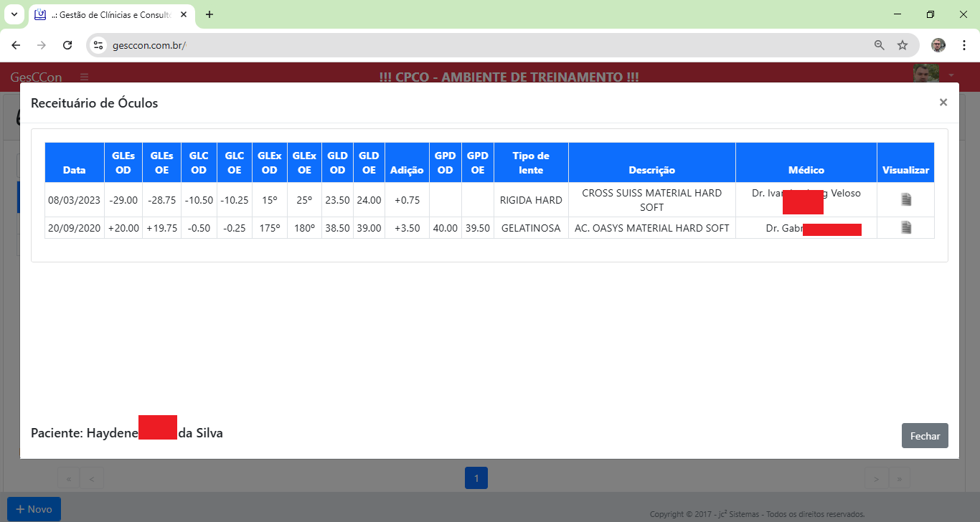The width and height of the screenshot is (980, 522).
Task: Select the Gestão de Clínicas browser tab
Action: [108, 14]
